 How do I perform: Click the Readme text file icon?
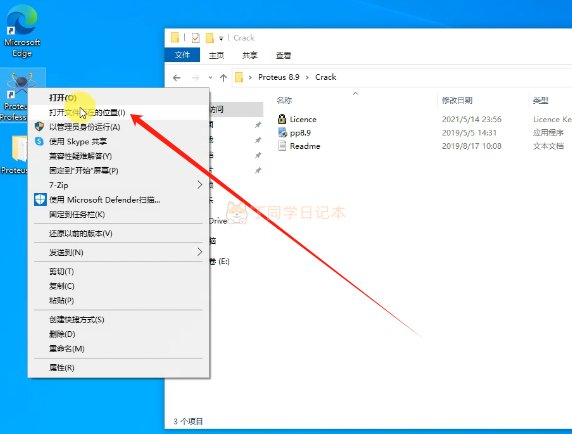tap(282, 146)
